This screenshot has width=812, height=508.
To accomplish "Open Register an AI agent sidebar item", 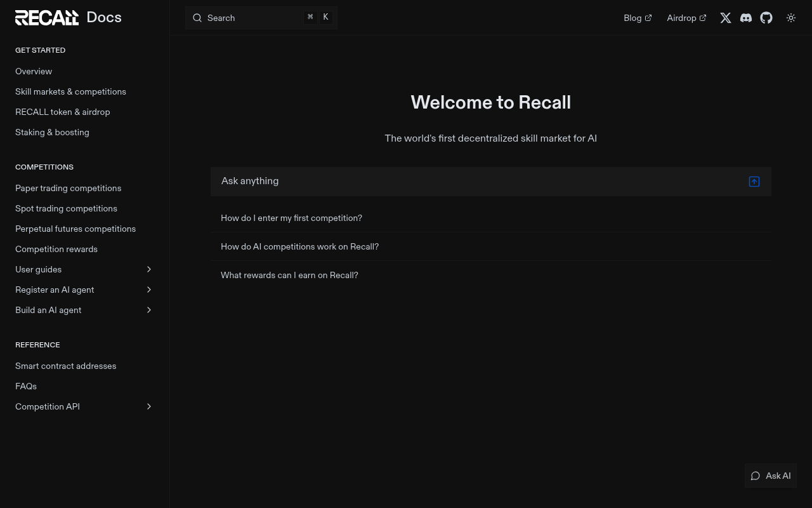I will [x=55, y=290].
